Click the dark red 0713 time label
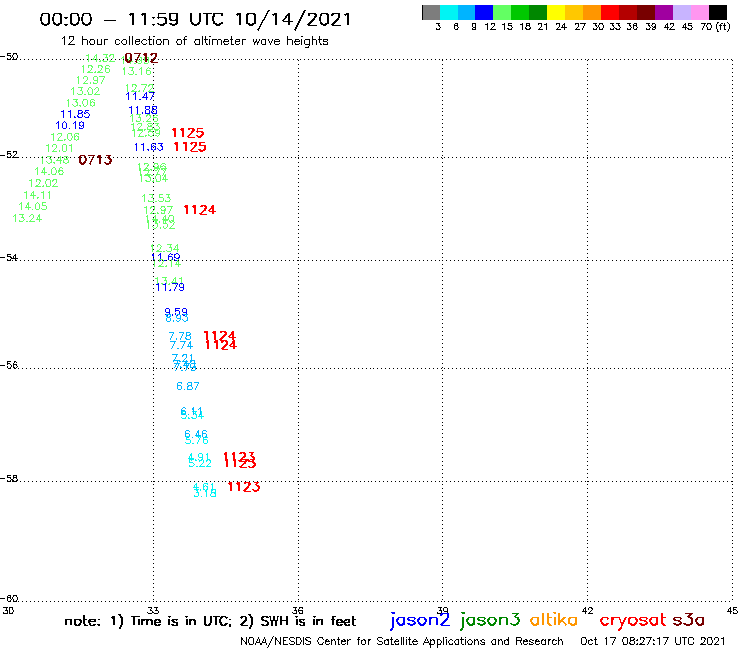 95,160
